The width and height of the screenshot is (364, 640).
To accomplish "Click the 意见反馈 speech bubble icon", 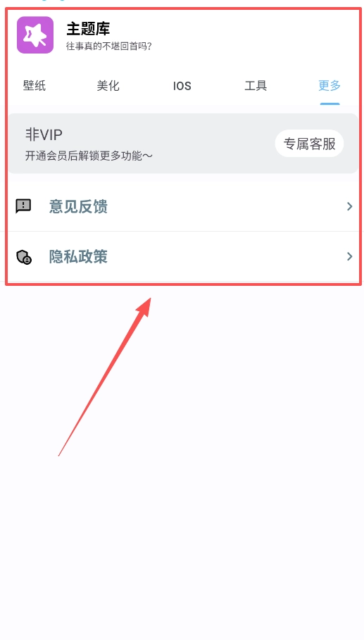I will [x=23, y=206].
